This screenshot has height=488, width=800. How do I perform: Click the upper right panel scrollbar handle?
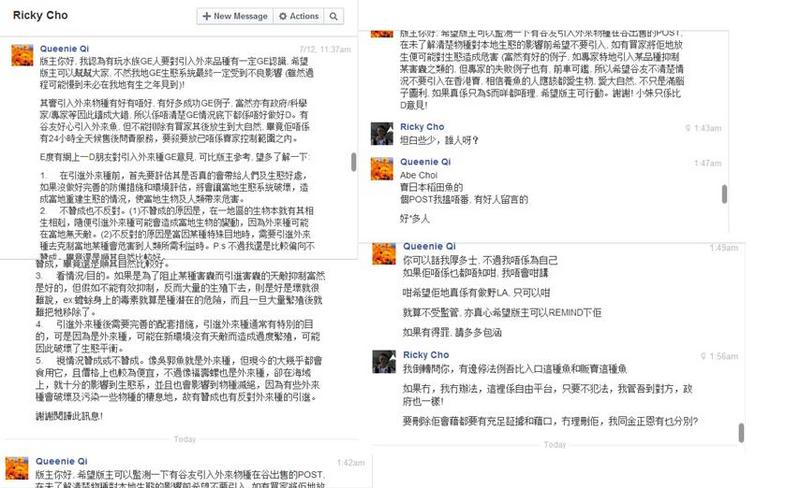(x=724, y=194)
